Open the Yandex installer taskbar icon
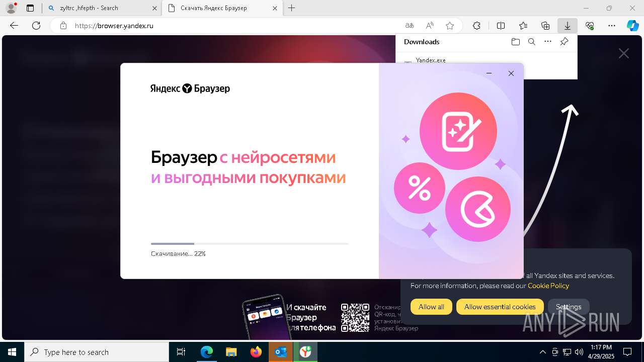The width and height of the screenshot is (644, 362). (305, 352)
